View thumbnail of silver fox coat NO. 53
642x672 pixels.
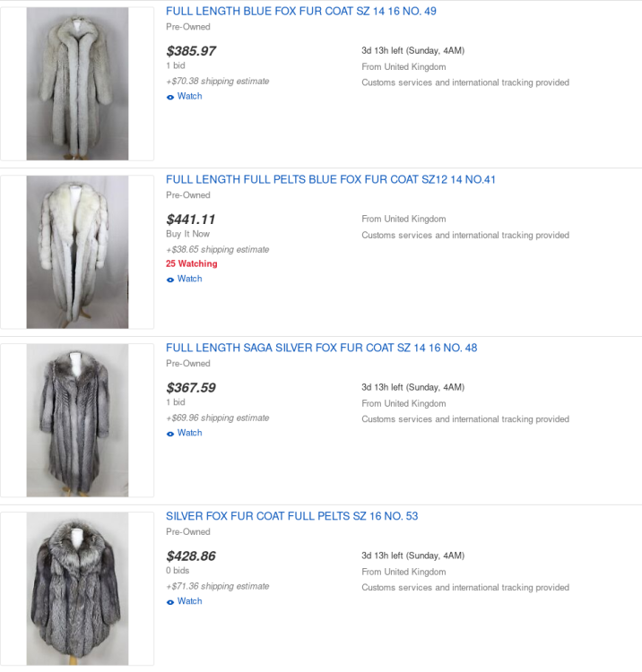[x=77, y=589]
